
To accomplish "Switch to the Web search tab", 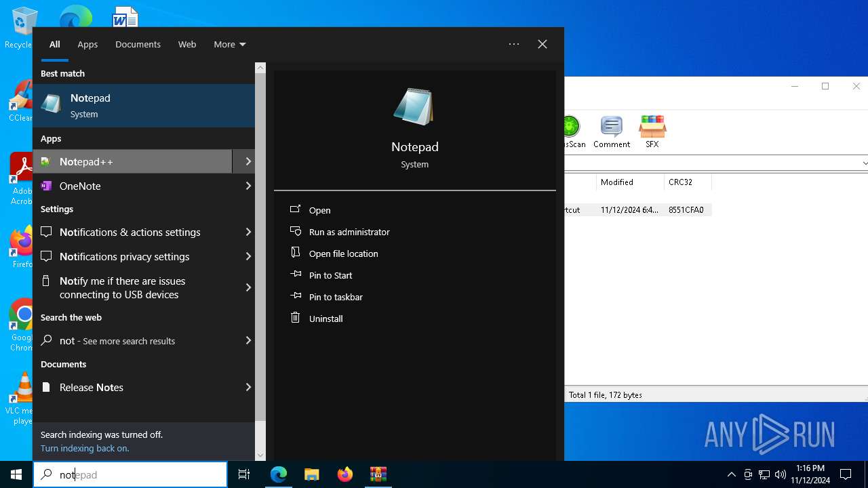I will (187, 44).
